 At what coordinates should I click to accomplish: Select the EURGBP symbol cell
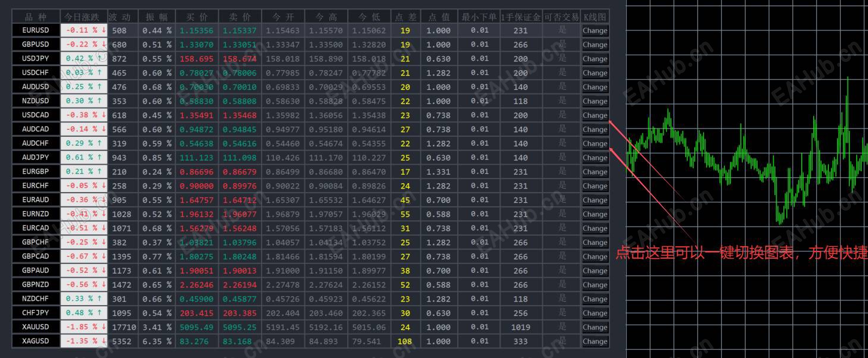[x=36, y=172]
